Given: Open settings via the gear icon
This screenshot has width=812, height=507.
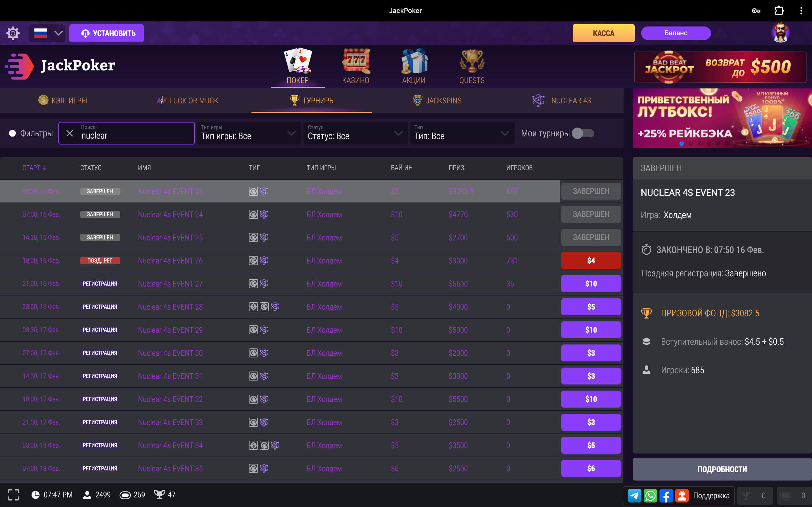Looking at the screenshot, I should pyautogui.click(x=13, y=33).
